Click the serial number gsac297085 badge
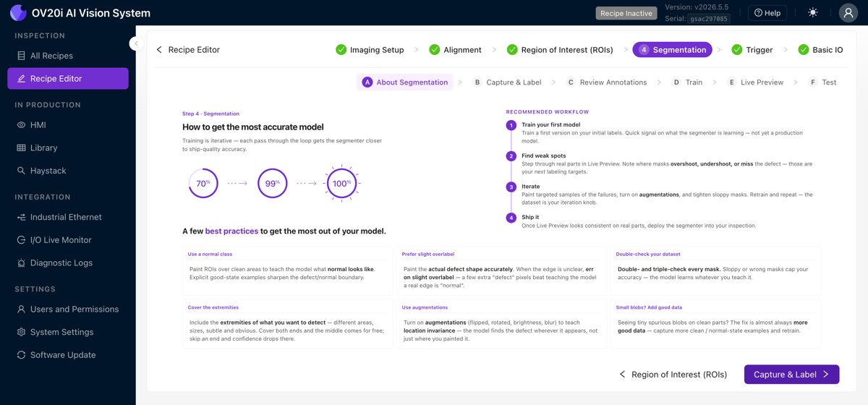 708,19
